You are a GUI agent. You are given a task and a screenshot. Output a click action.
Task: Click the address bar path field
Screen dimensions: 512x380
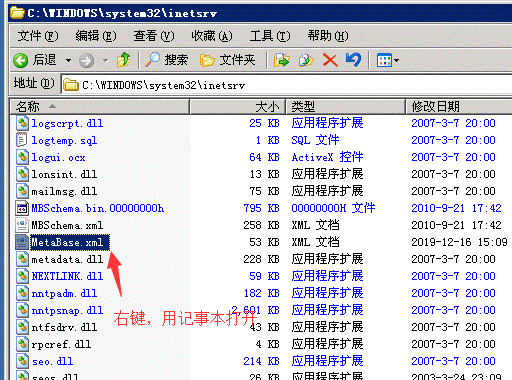pyautogui.click(x=287, y=85)
